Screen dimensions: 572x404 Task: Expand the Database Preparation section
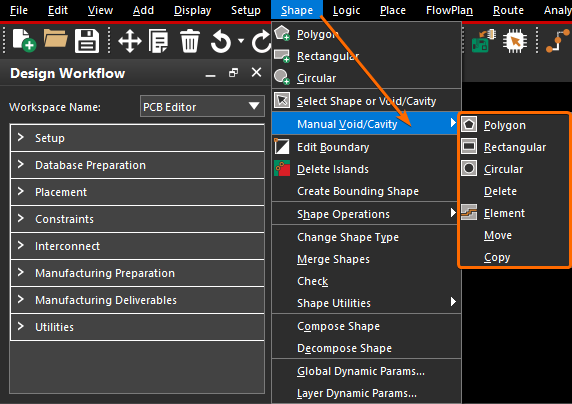click(x=138, y=165)
